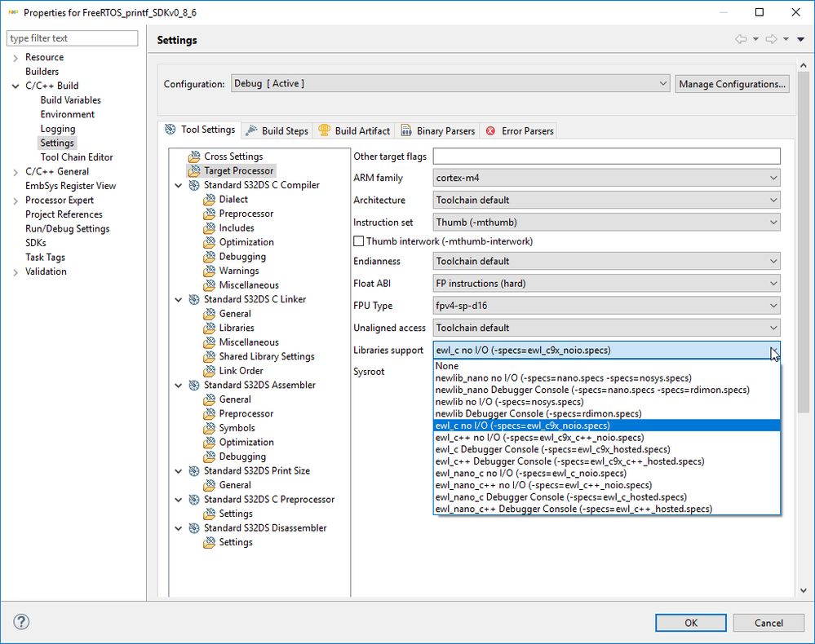
Task: Click the Standard S32DS C Preprocessor icon
Action: pos(194,499)
